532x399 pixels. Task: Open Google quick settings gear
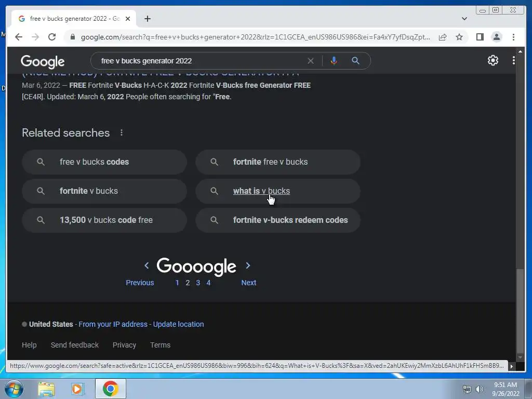(493, 60)
